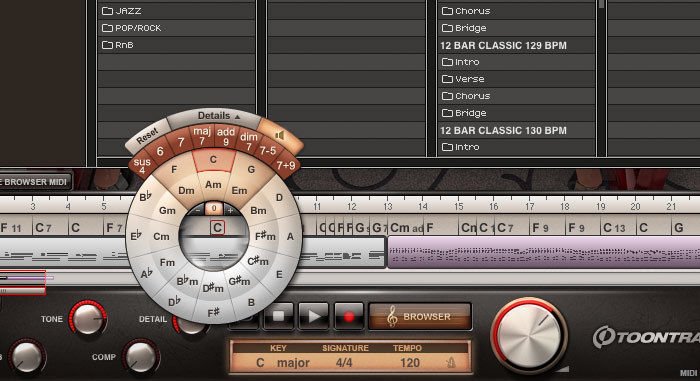
Task: Click the 120 tempo value
Action: (x=409, y=362)
